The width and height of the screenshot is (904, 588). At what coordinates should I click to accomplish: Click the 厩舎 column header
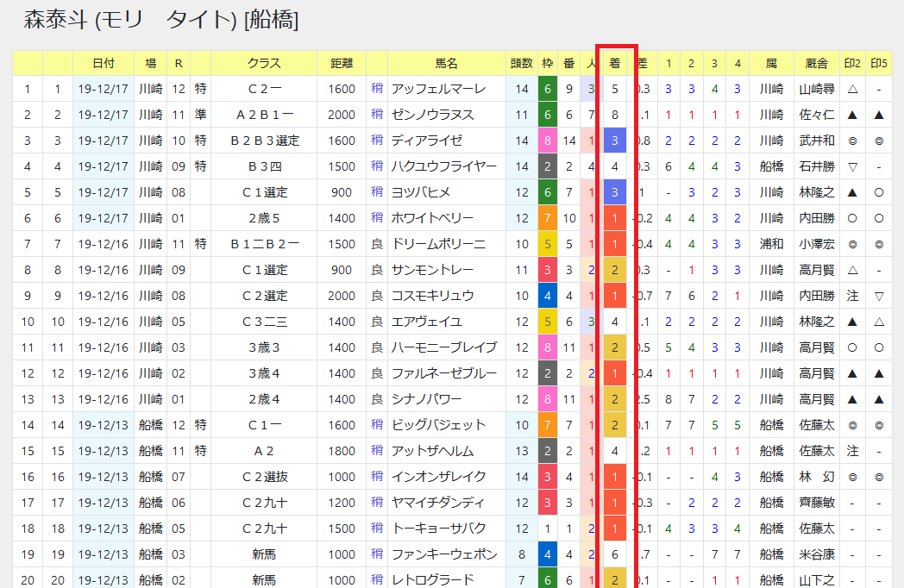point(816,64)
